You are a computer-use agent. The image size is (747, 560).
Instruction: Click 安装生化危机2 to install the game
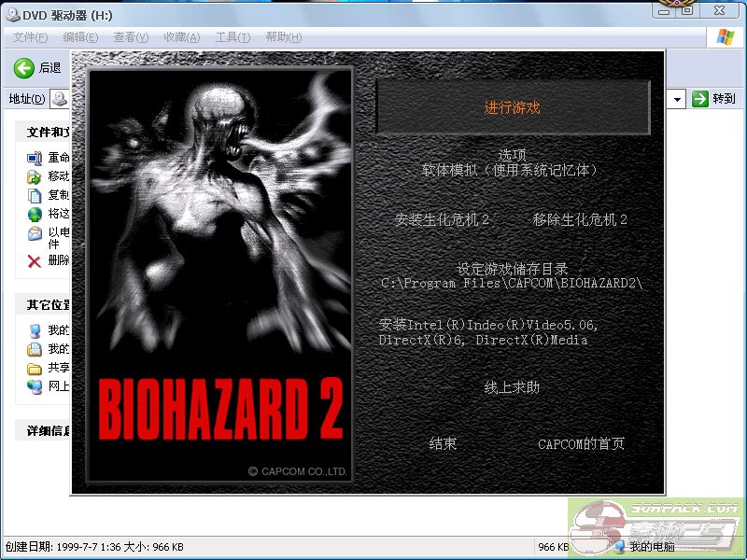point(442,220)
